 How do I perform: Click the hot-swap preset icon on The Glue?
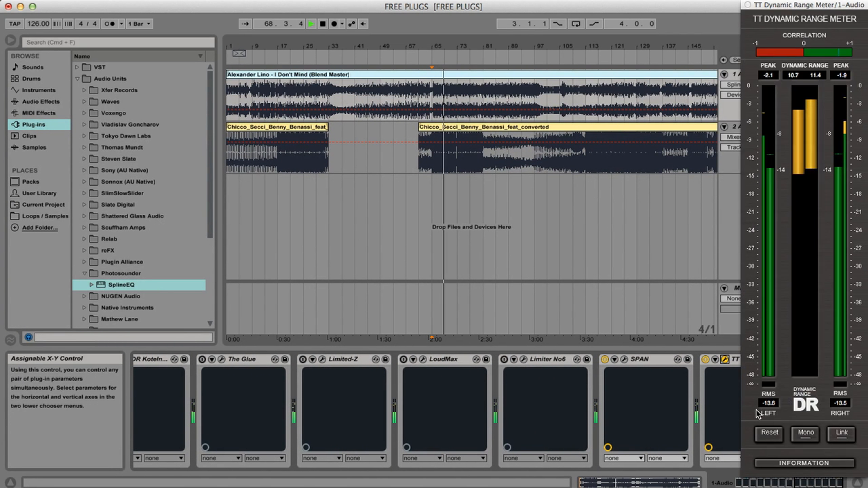tap(275, 359)
